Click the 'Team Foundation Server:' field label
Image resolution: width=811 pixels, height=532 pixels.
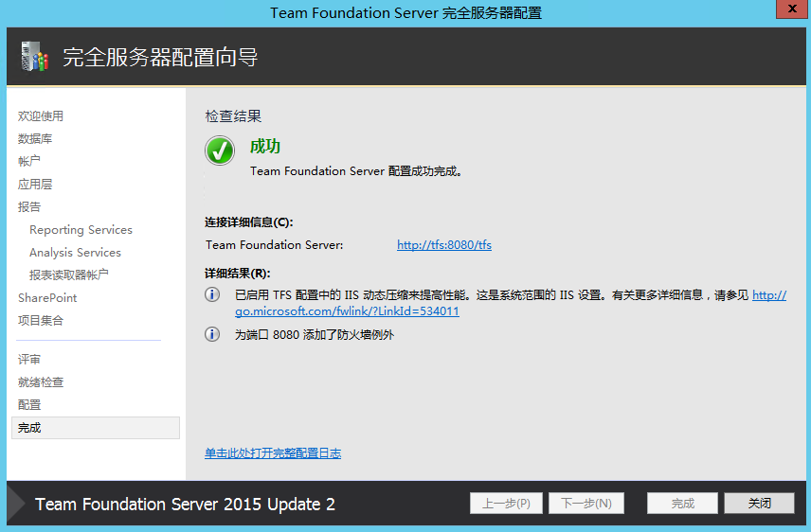coord(274,244)
